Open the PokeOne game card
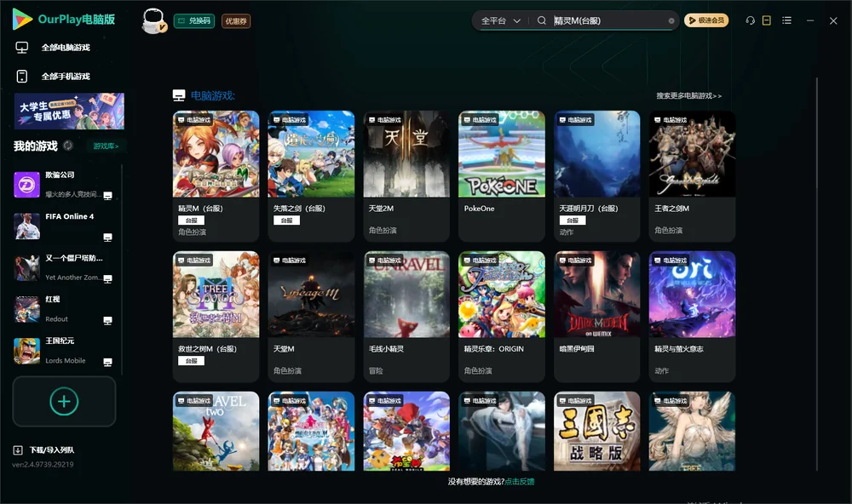This screenshot has height=504, width=852. pos(502,176)
